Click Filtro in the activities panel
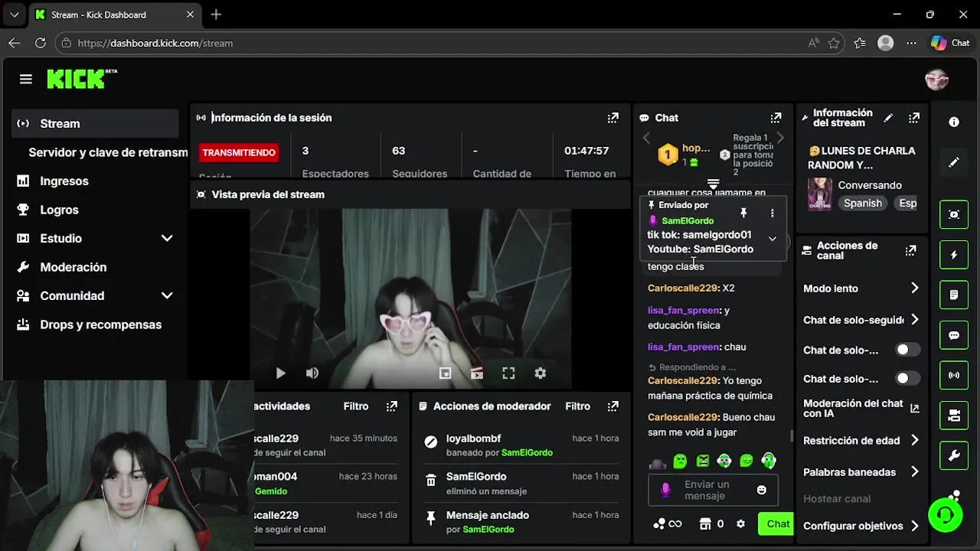Viewport: 980px width, 551px height. coord(356,406)
